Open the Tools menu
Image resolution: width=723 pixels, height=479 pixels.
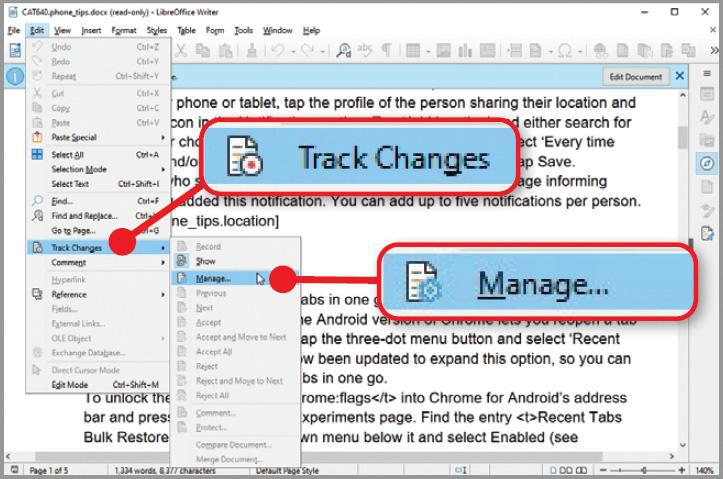(243, 30)
